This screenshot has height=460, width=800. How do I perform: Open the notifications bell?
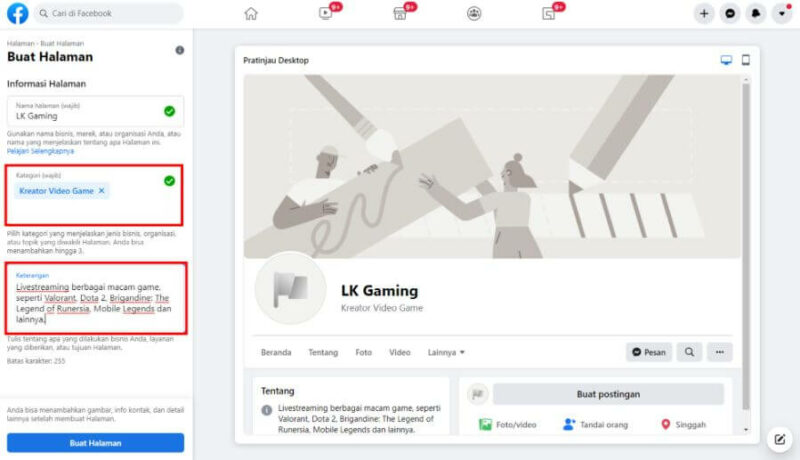[x=756, y=14]
